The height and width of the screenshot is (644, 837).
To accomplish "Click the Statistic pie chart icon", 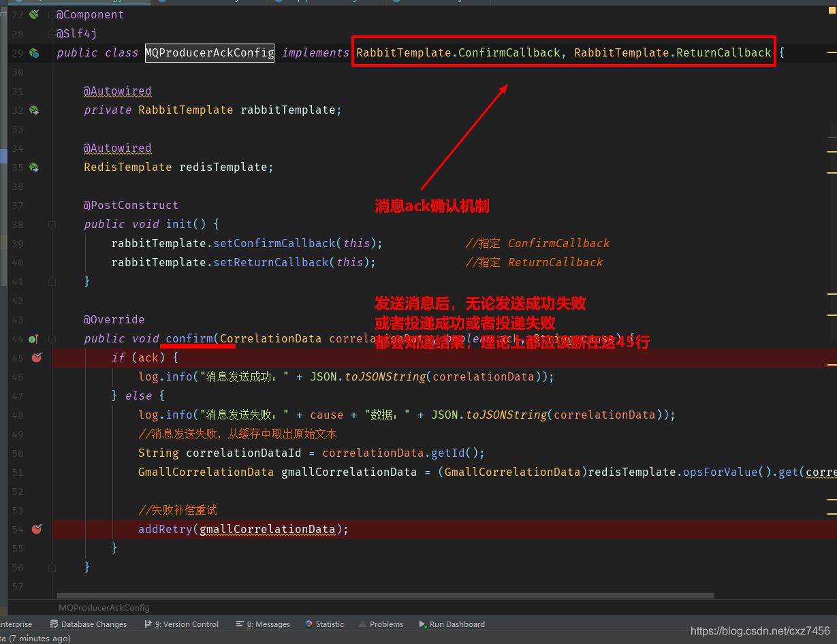I will point(309,624).
